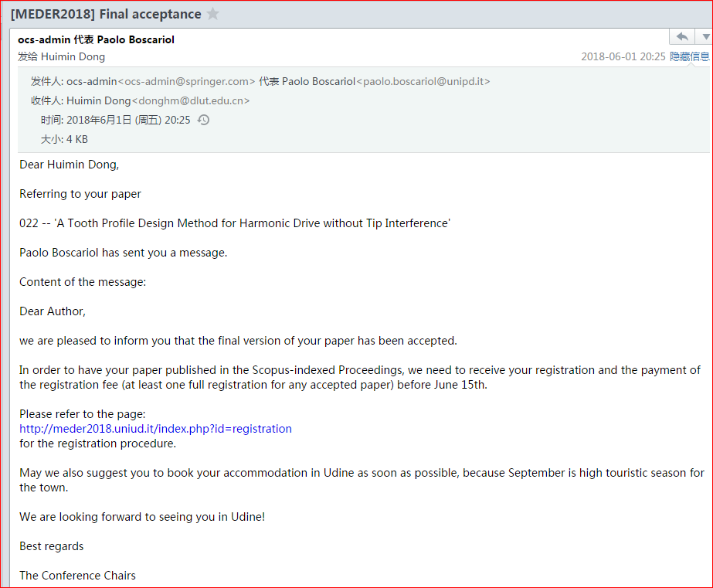Click the Paolo Boscariol name in the 发件人 row
The width and height of the screenshot is (713, 588).
pyautogui.click(x=318, y=81)
